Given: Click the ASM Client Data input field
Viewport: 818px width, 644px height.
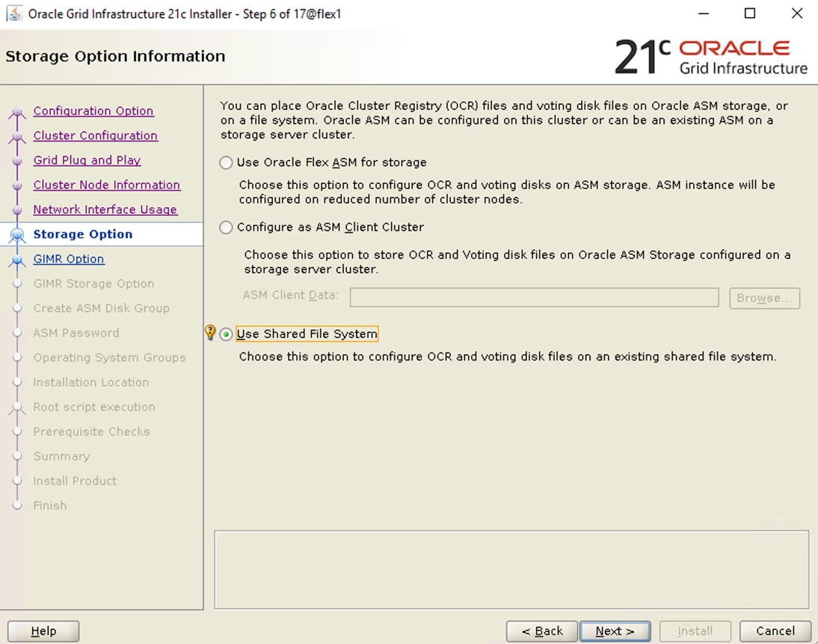Looking at the screenshot, I should (x=534, y=298).
